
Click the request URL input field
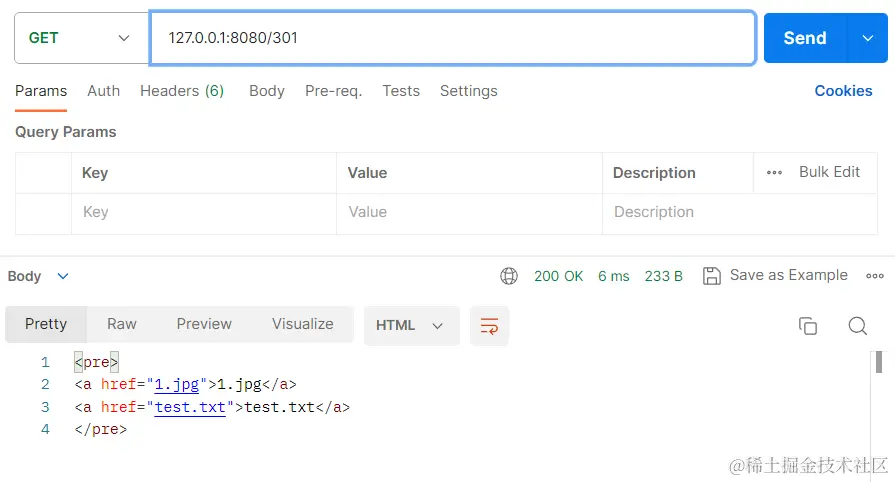tap(452, 38)
